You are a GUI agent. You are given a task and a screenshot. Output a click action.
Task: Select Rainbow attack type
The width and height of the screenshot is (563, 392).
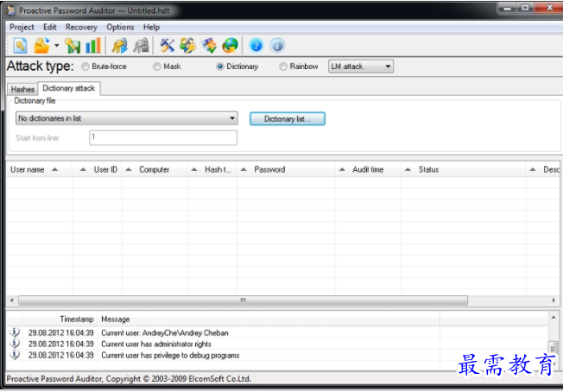click(x=299, y=66)
